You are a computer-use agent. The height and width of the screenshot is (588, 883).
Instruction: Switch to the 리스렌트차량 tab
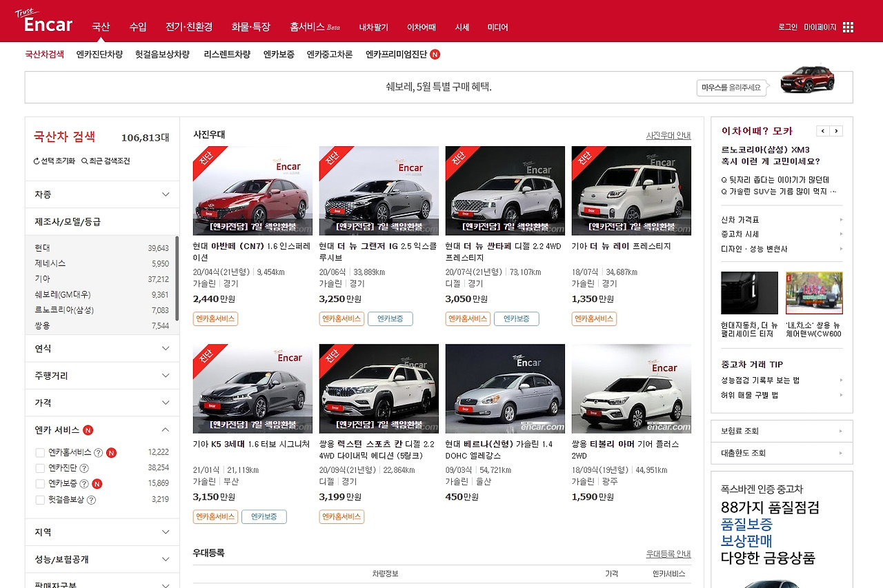point(227,54)
